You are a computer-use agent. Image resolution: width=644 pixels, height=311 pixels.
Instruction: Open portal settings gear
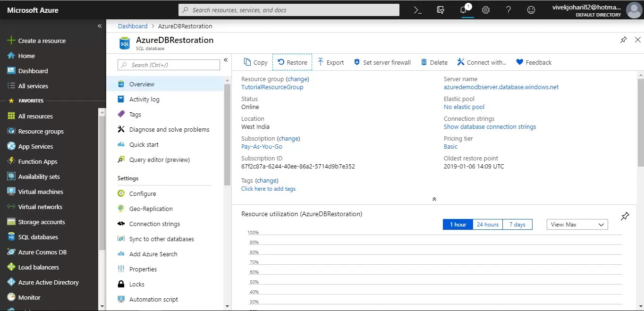pyautogui.click(x=486, y=10)
